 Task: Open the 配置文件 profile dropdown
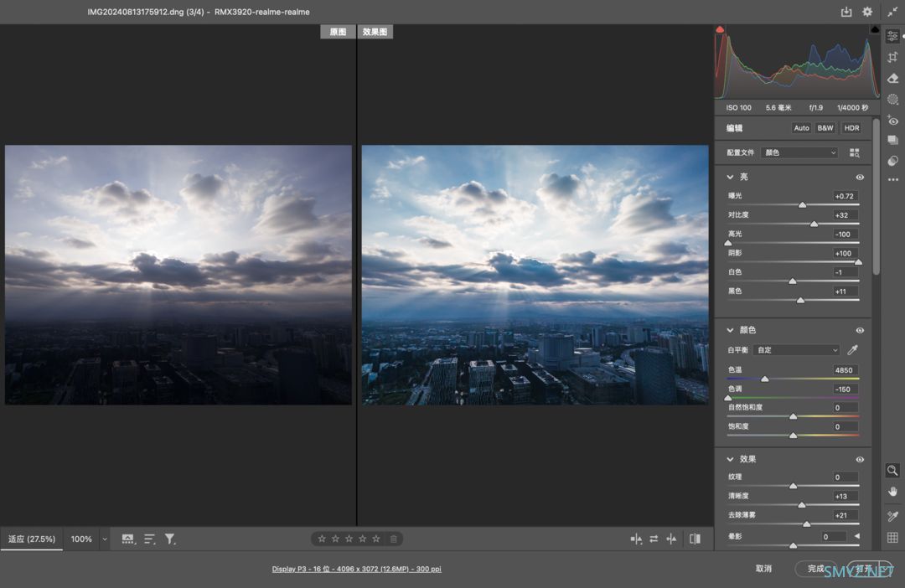799,152
